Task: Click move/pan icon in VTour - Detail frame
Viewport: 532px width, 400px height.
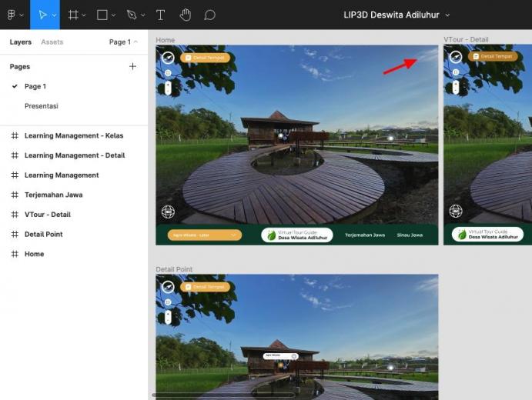Action: pos(456,72)
